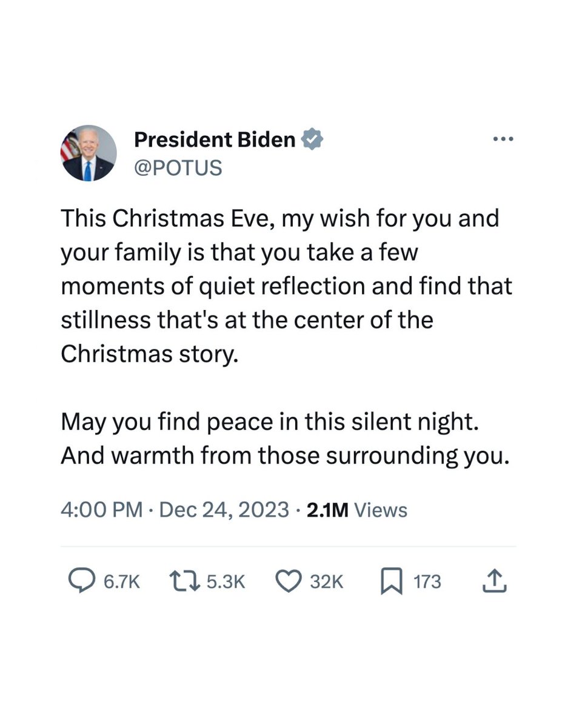Click the repost arrows icon

(x=186, y=582)
